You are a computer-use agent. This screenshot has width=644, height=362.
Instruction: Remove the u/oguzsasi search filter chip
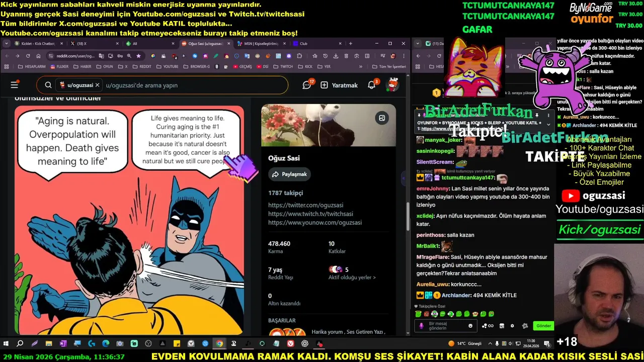click(97, 85)
